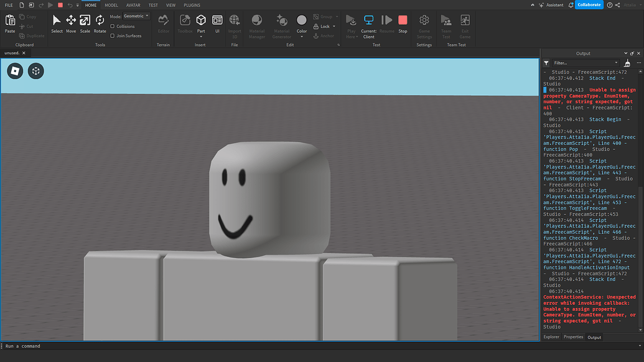Click the Paste clipboard icon
This screenshot has width=644, height=362.
click(x=10, y=20)
